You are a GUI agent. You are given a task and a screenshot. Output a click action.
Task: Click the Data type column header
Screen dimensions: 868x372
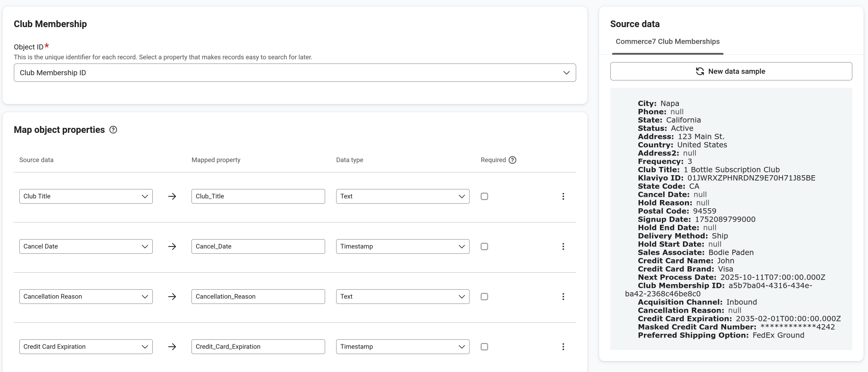[350, 160]
